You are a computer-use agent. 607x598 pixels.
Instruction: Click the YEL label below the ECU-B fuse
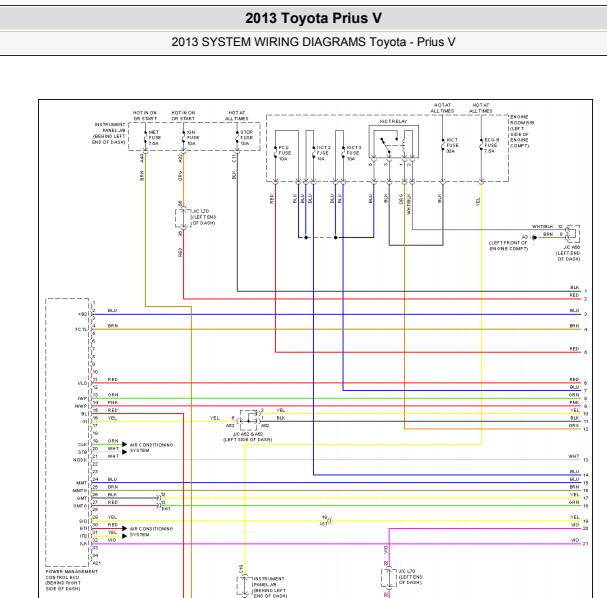point(478,202)
